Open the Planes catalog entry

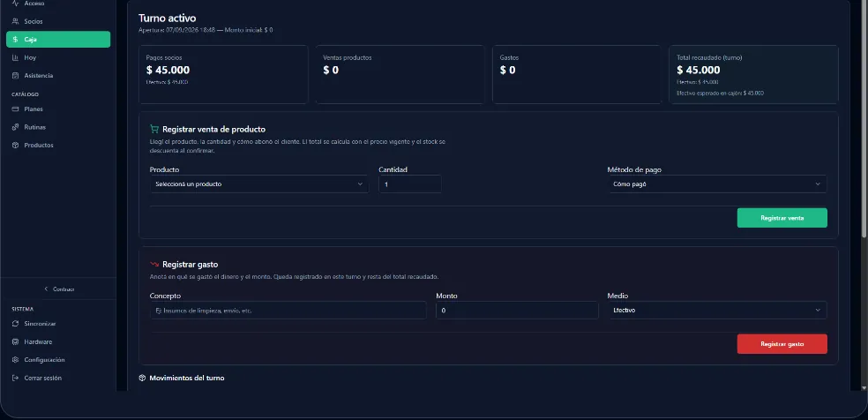point(58,109)
